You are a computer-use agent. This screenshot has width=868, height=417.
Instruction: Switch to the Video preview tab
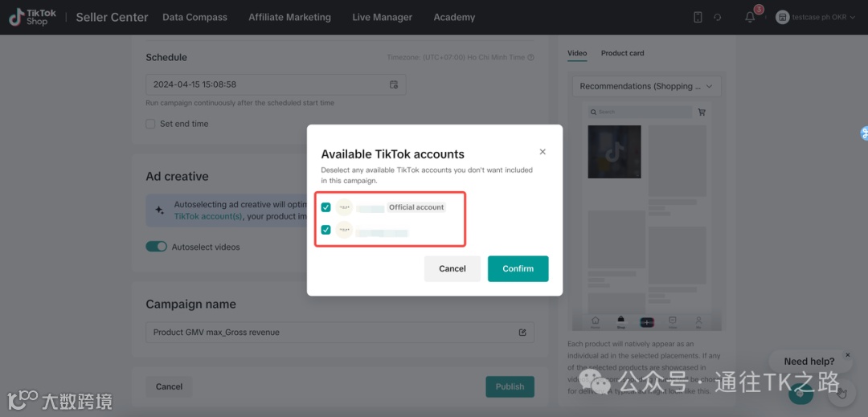point(577,53)
